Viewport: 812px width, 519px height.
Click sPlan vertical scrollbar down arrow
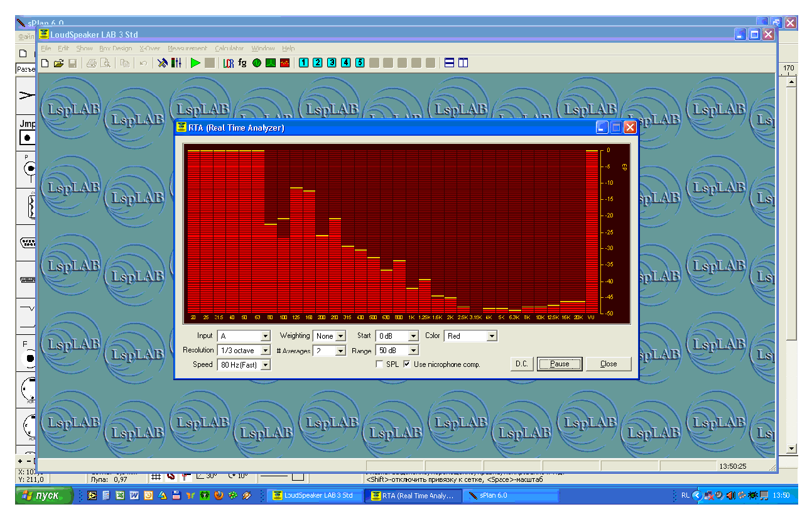point(791,449)
